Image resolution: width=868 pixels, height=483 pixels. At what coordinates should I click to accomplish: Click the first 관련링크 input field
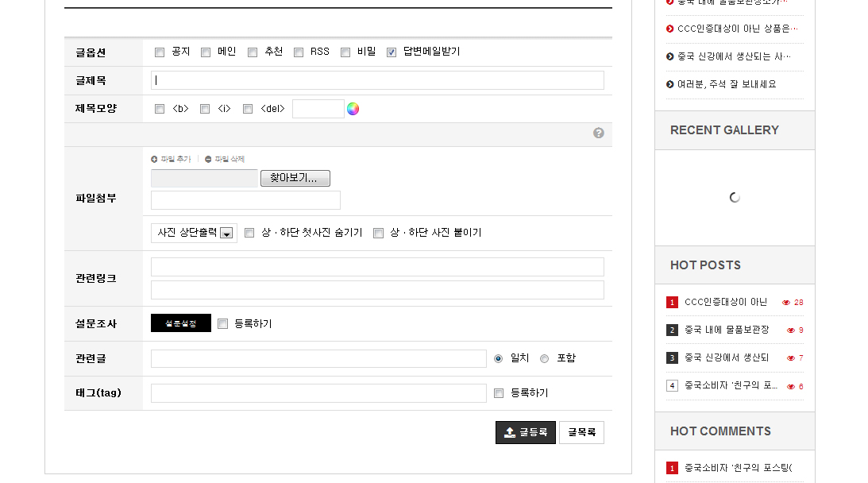tap(377, 267)
